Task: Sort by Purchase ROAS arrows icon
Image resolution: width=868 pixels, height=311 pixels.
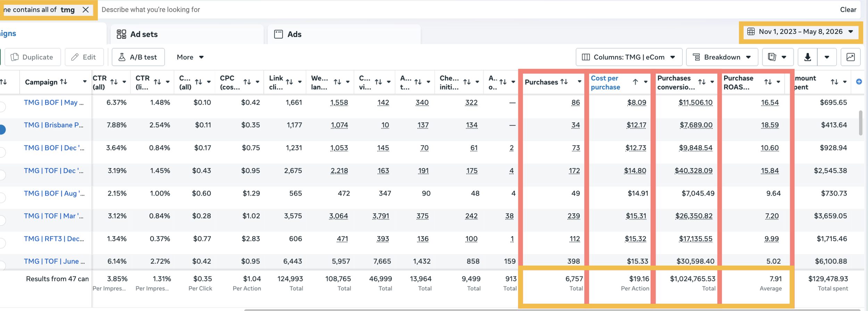Action: 768,82
